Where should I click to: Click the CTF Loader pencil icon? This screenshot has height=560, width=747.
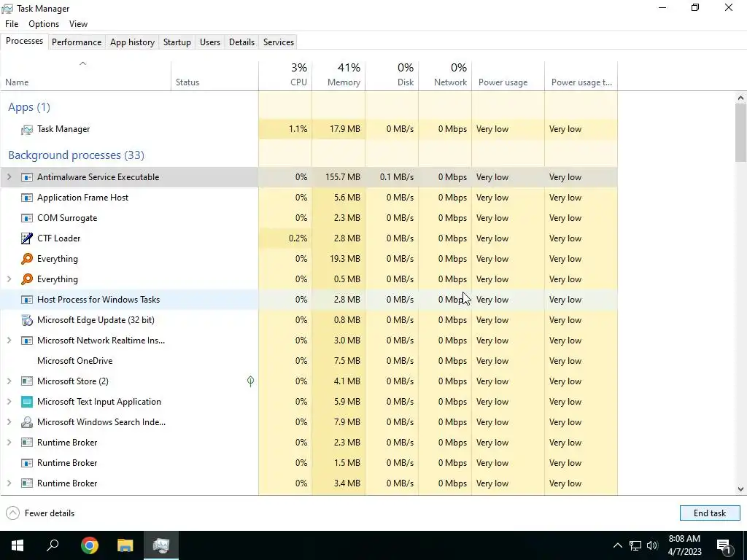[27, 238]
